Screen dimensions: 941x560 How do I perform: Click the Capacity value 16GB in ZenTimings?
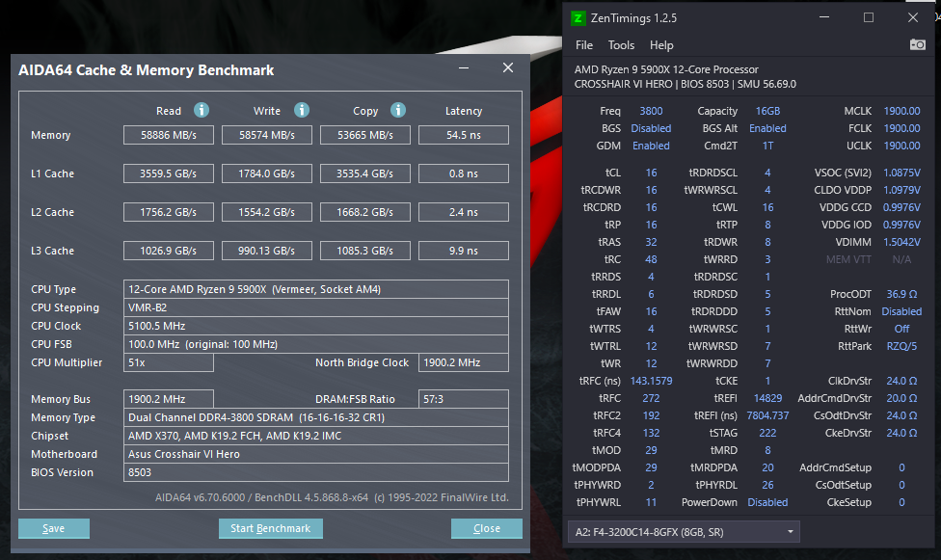(x=767, y=111)
